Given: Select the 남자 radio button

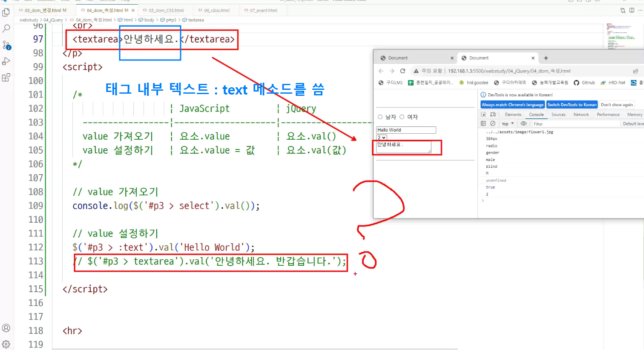Looking at the screenshot, I should (x=380, y=117).
